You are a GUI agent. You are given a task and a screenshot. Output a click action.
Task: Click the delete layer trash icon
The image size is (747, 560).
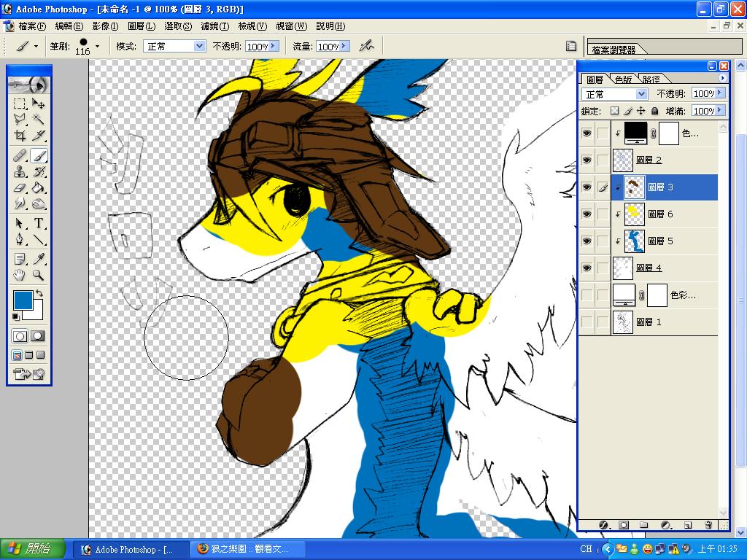click(708, 524)
